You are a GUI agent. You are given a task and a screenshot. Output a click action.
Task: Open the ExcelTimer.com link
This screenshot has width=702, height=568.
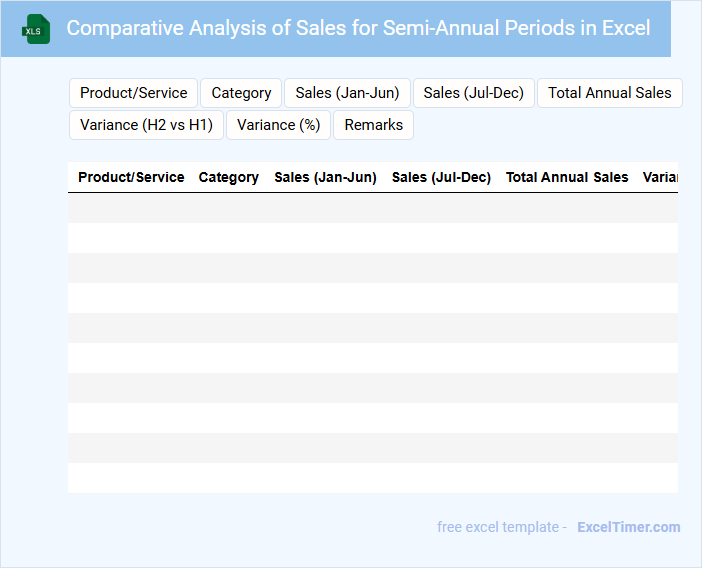click(628, 527)
